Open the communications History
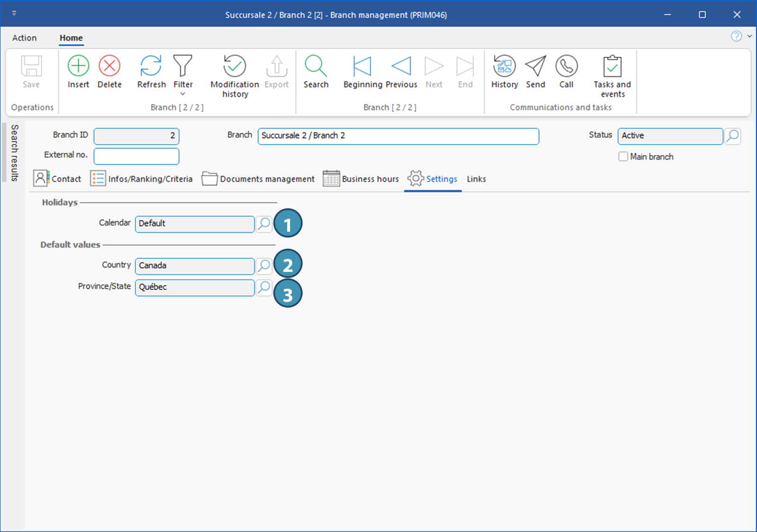 pos(504,66)
